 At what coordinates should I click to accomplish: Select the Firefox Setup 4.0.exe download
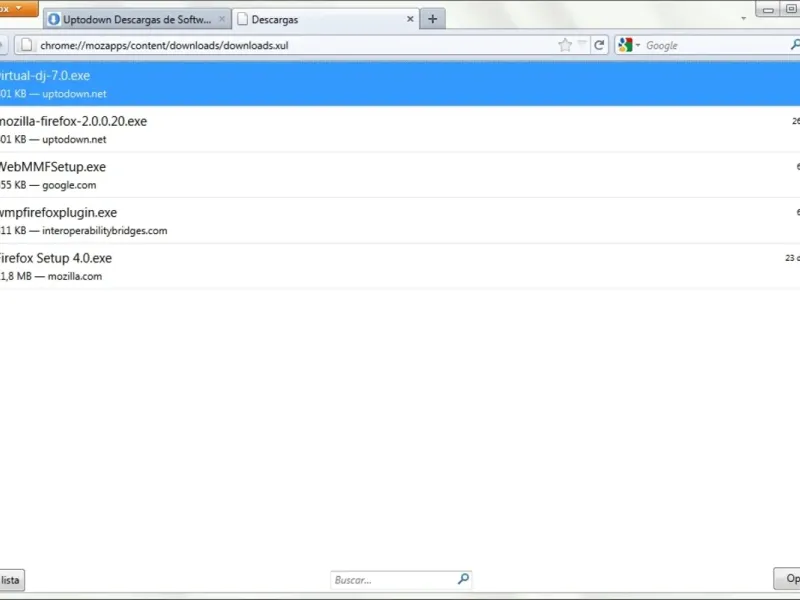point(400,266)
